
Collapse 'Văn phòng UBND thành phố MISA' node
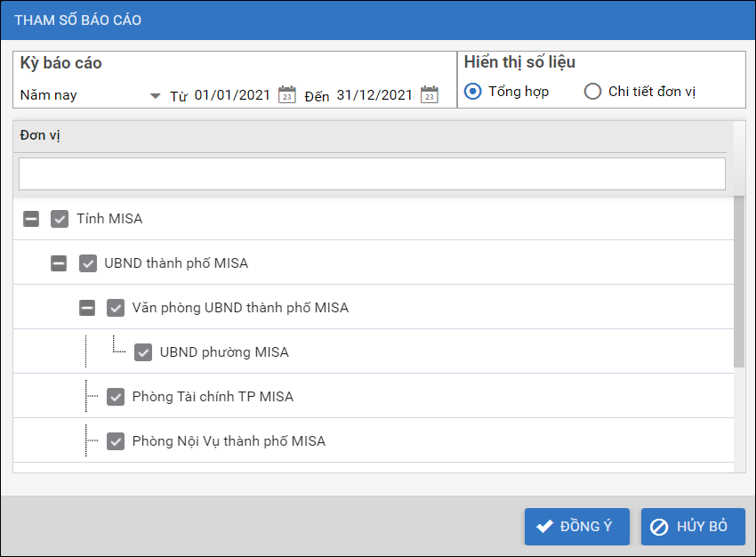point(87,308)
